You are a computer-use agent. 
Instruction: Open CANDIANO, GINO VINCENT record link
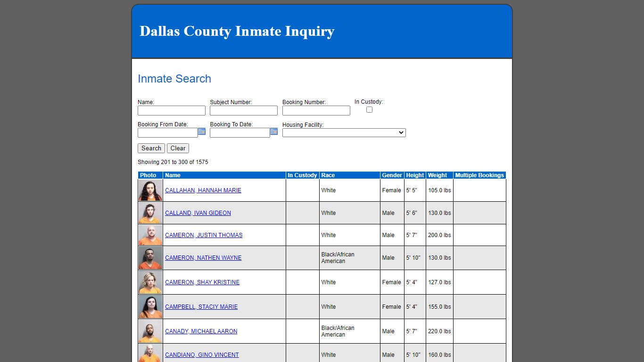point(202,355)
